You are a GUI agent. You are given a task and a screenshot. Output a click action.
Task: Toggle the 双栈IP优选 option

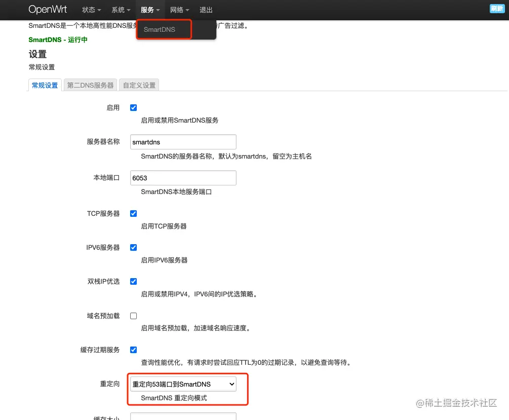[133, 281]
